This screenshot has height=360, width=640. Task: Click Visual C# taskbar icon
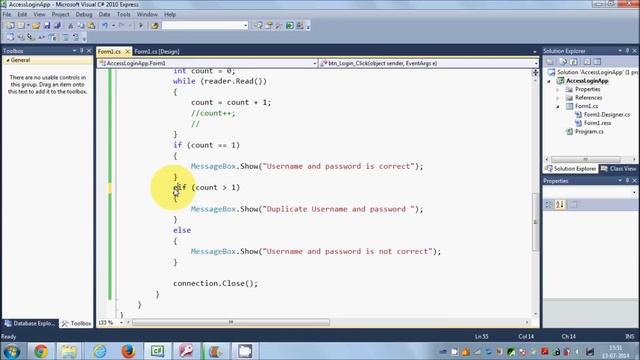tap(158, 351)
